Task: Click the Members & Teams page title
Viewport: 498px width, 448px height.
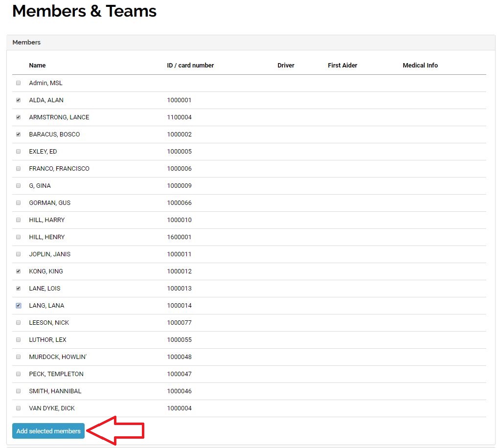Action: tap(84, 11)
